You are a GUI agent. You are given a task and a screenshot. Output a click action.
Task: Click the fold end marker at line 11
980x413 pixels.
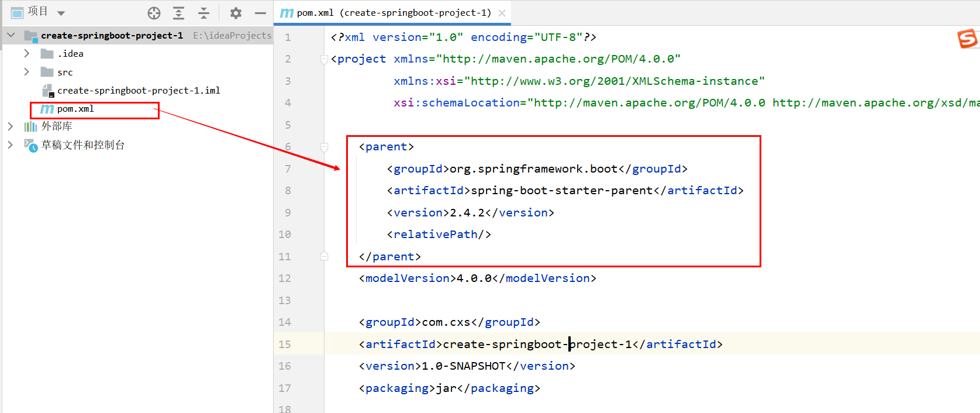coord(325,256)
